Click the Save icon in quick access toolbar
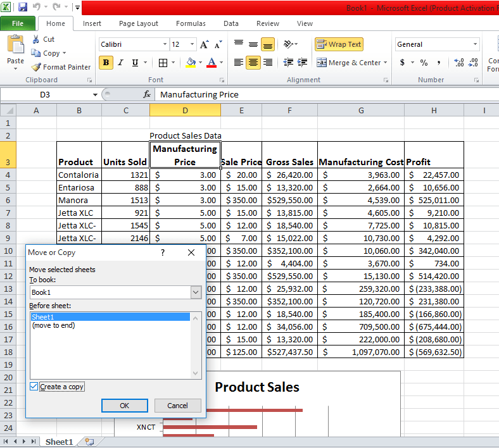This screenshot has height=448, width=499. click(x=23, y=7)
